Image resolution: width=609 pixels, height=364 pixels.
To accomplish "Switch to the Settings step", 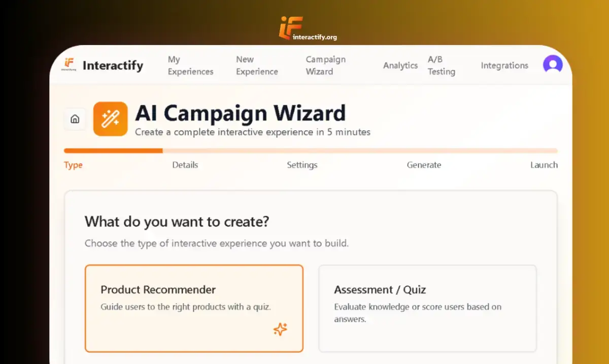I will click(x=302, y=165).
